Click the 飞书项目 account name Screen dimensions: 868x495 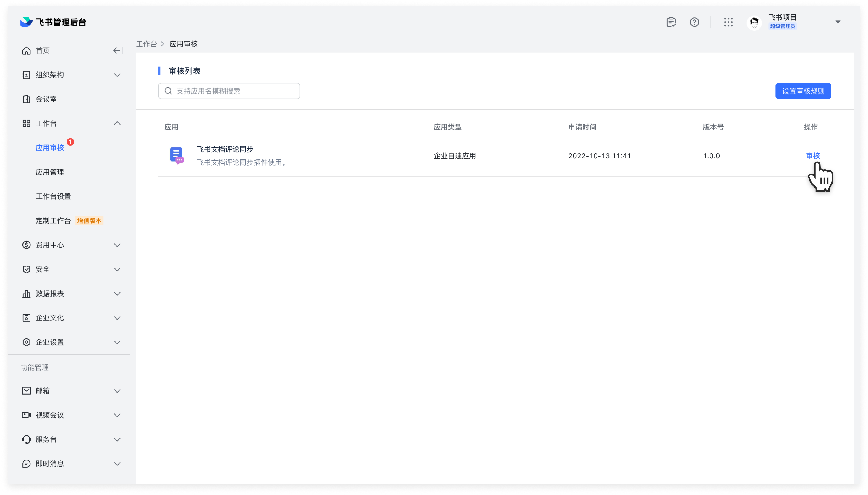[x=782, y=17]
